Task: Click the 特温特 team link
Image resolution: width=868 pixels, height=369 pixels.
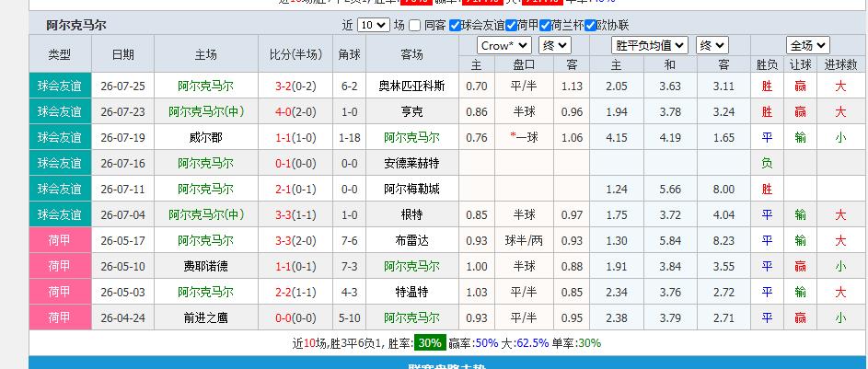Action: 411,292
